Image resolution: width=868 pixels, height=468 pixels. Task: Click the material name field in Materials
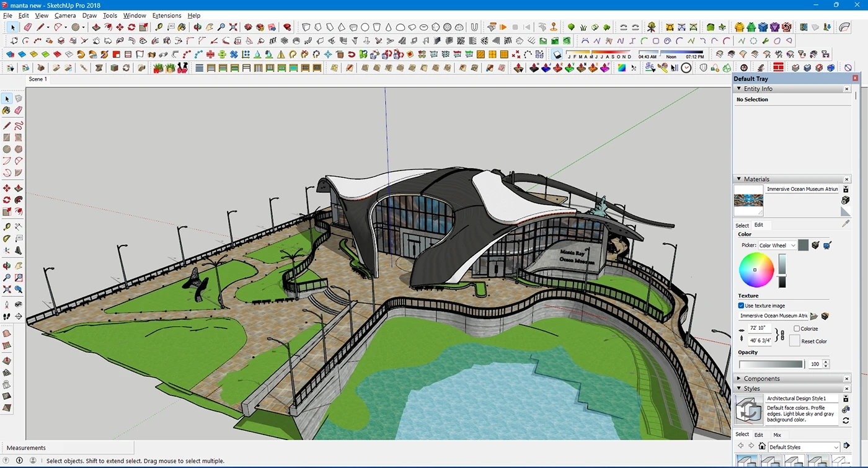(802, 189)
